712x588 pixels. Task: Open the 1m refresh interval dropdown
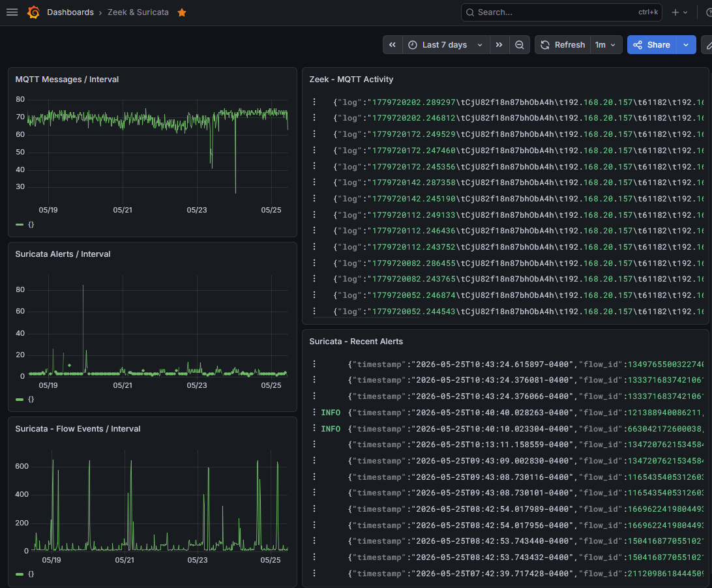pyautogui.click(x=606, y=44)
